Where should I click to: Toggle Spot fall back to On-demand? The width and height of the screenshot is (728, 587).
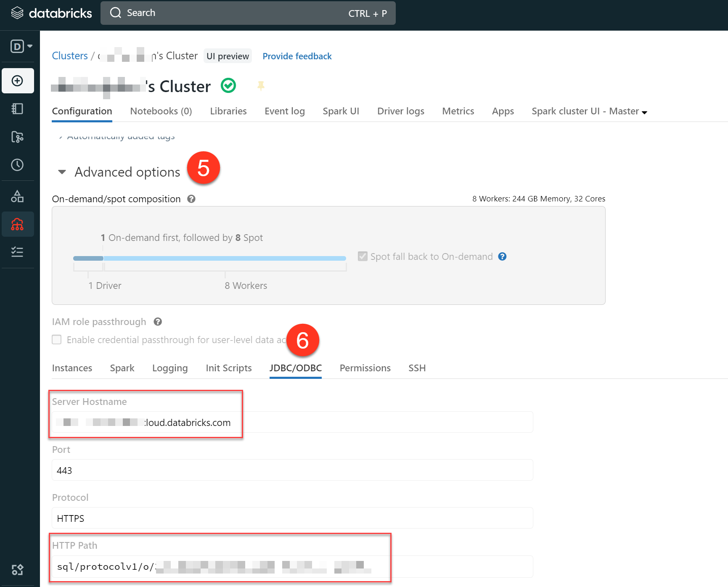pos(363,256)
